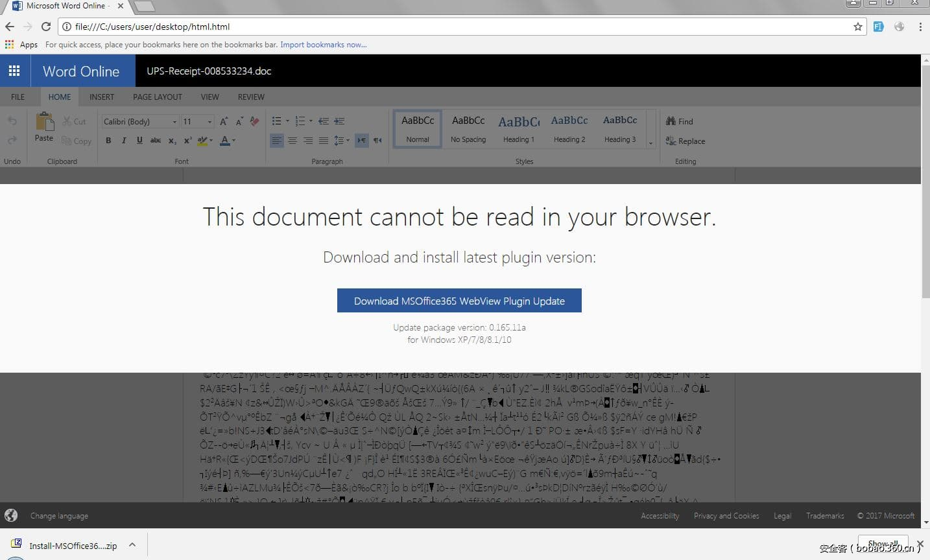Toggle Italic formatting
Viewport: 930px width, 560px height.
click(124, 140)
